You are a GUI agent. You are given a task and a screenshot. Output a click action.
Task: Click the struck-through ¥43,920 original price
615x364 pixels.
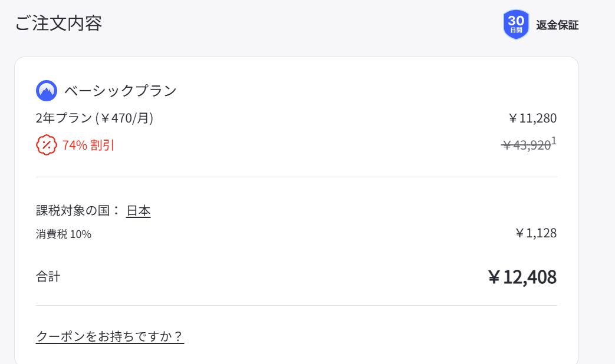525,145
